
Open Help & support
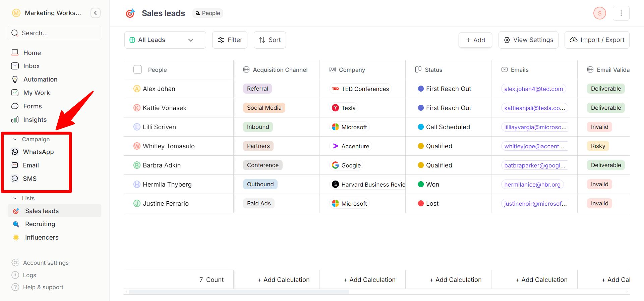(x=43, y=287)
